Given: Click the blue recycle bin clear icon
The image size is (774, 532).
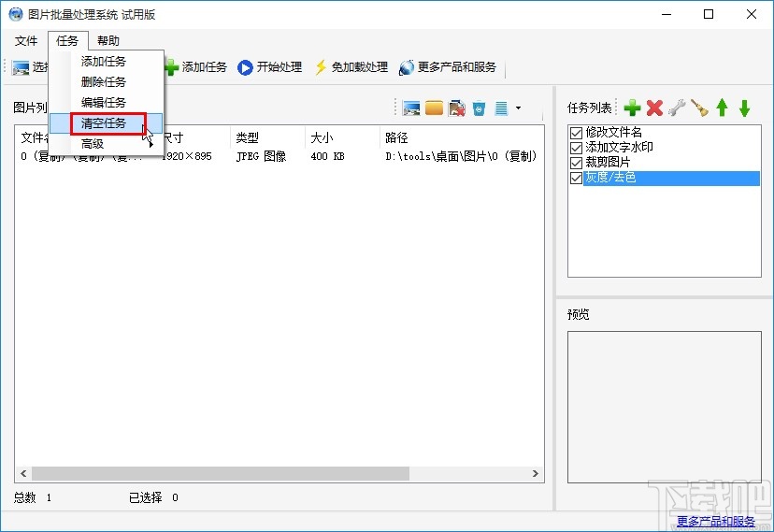Looking at the screenshot, I should tap(479, 108).
